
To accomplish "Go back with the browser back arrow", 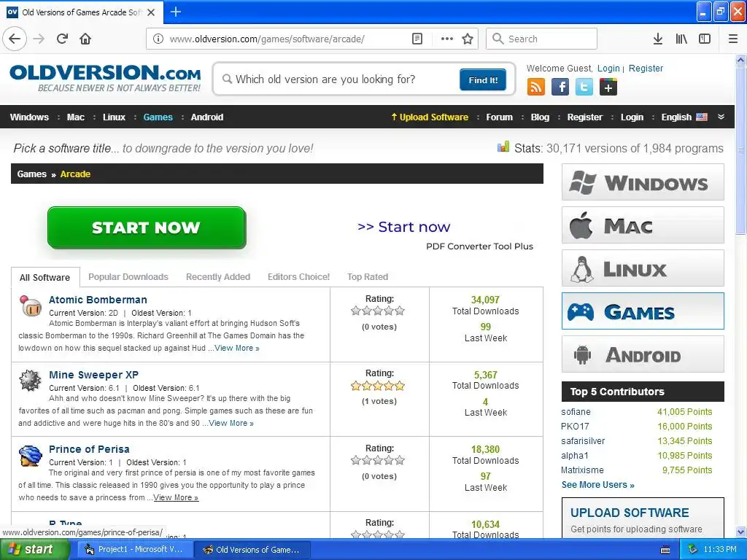I will tap(15, 39).
